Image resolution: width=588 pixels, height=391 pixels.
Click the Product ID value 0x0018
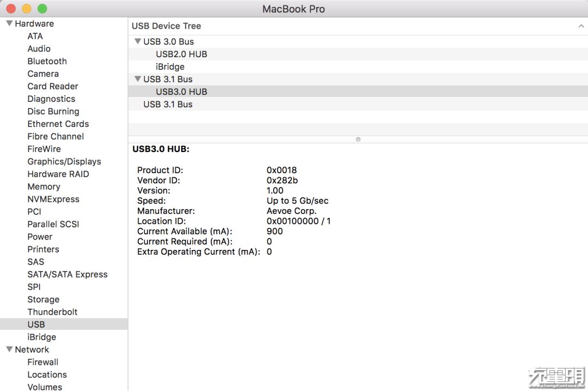(281, 170)
